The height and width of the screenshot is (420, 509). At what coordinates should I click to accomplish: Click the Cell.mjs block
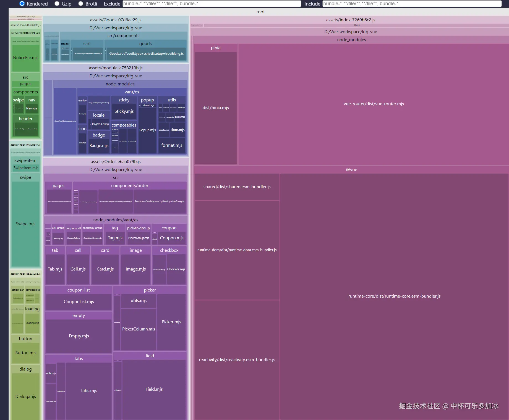click(78, 269)
